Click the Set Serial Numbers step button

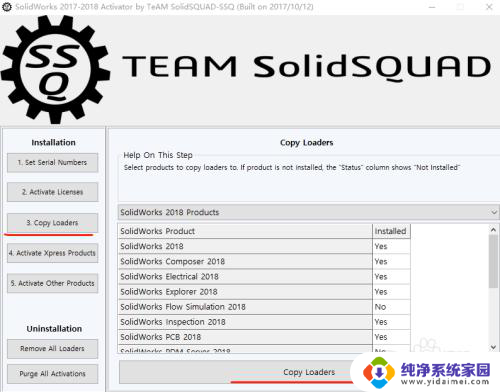click(53, 163)
